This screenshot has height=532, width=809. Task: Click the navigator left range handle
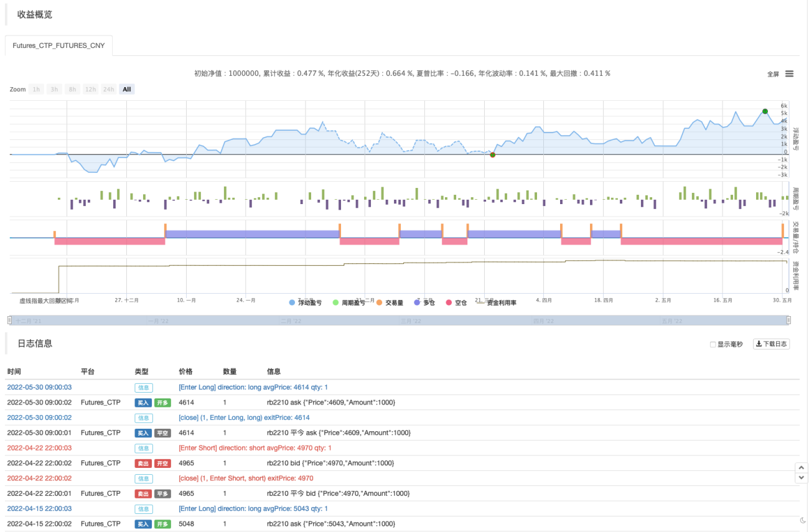tap(9, 320)
